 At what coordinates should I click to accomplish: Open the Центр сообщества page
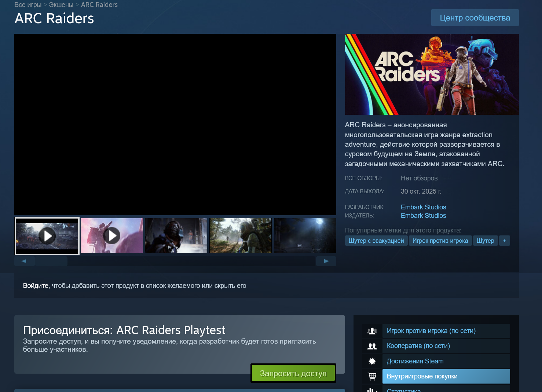[x=475, y=18]
